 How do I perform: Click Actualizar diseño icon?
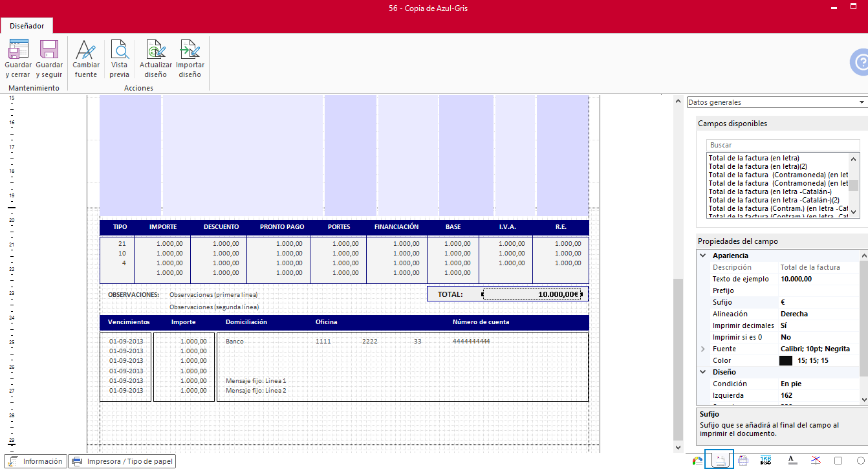156,49
